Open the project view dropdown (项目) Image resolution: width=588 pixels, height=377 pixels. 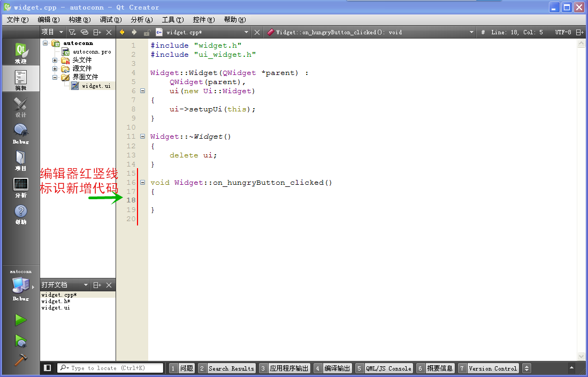click(x=52, y=32)
